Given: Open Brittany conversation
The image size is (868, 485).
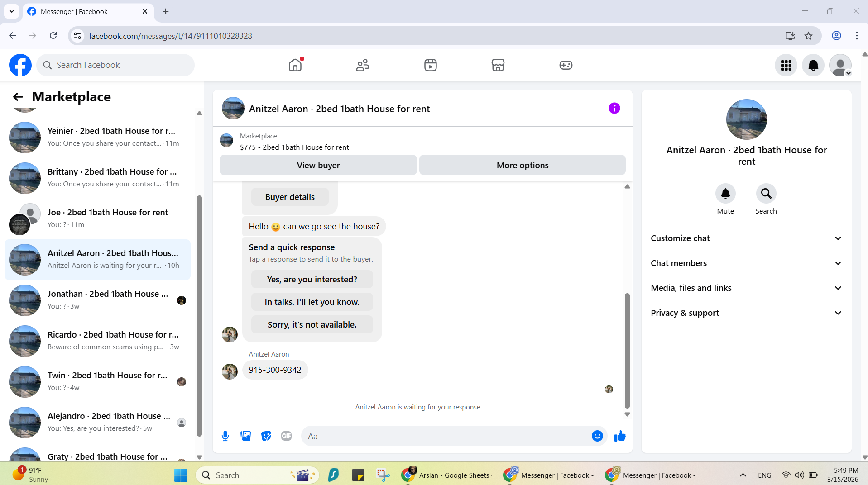Looking at the screenshot, I should (x=97, y=178).
